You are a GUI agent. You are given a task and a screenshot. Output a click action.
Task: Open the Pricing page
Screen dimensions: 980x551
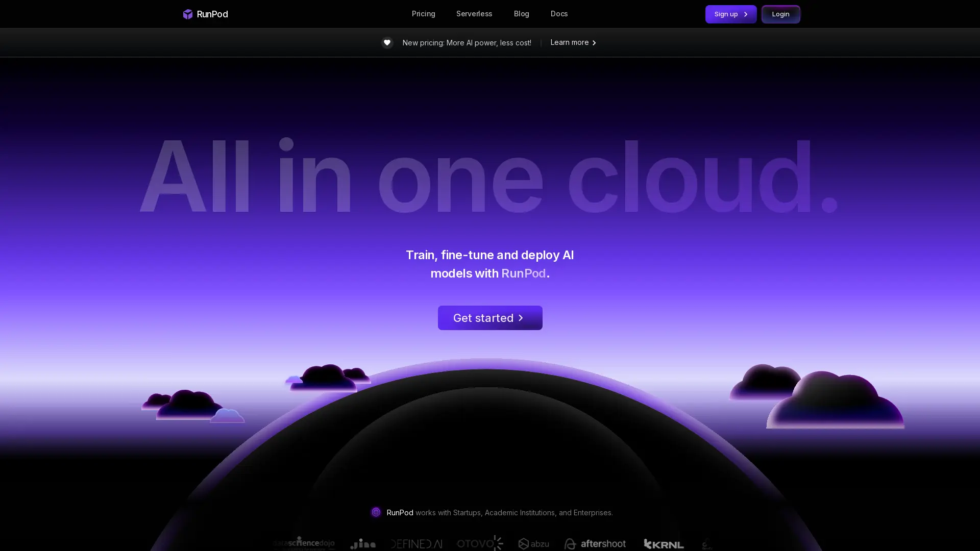click(x=423, y=14)
